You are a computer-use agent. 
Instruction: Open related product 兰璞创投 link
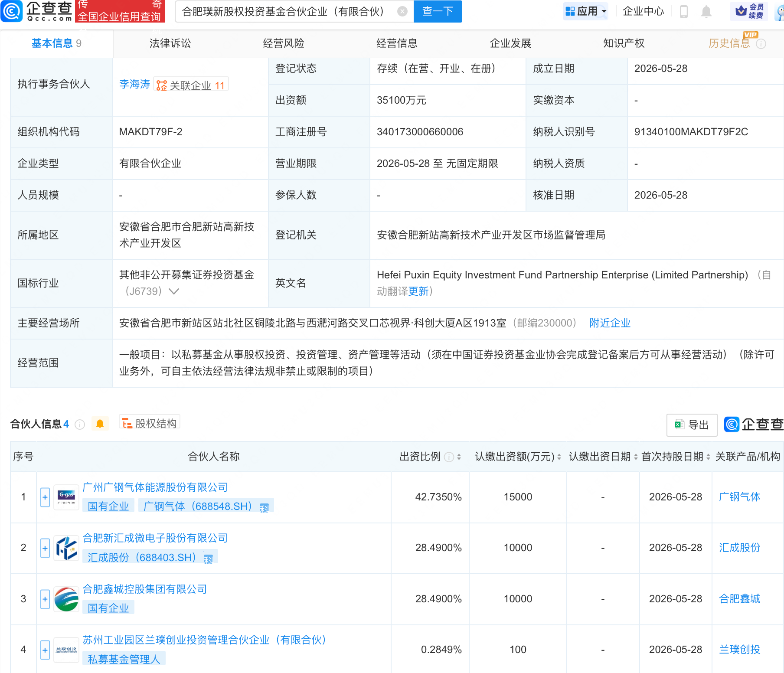click(739, 650)
